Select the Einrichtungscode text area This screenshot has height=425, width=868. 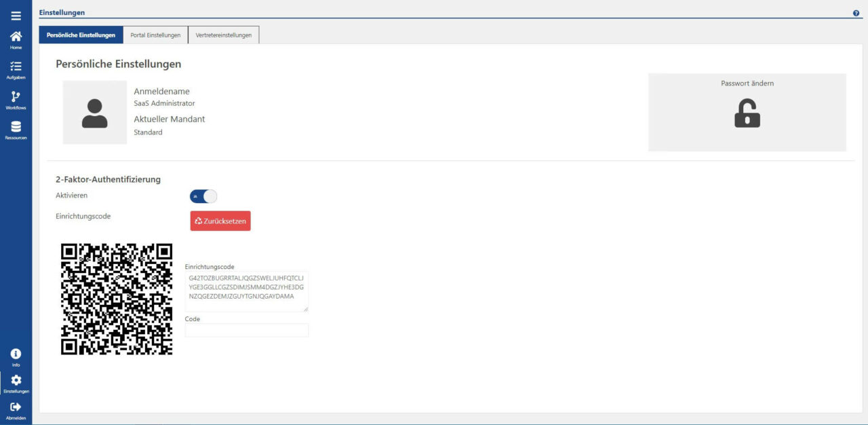click(x=246, y=291)
